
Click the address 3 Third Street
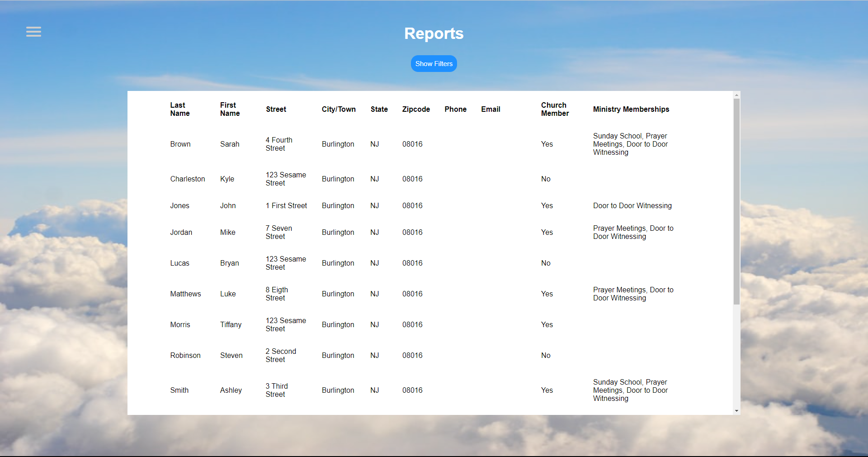pos(277,390)
